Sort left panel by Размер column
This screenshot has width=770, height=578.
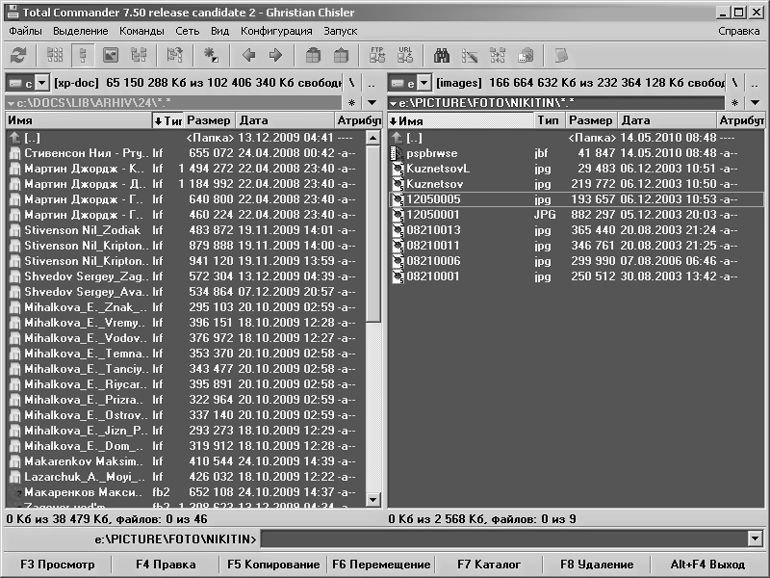[x=208, y=120]
